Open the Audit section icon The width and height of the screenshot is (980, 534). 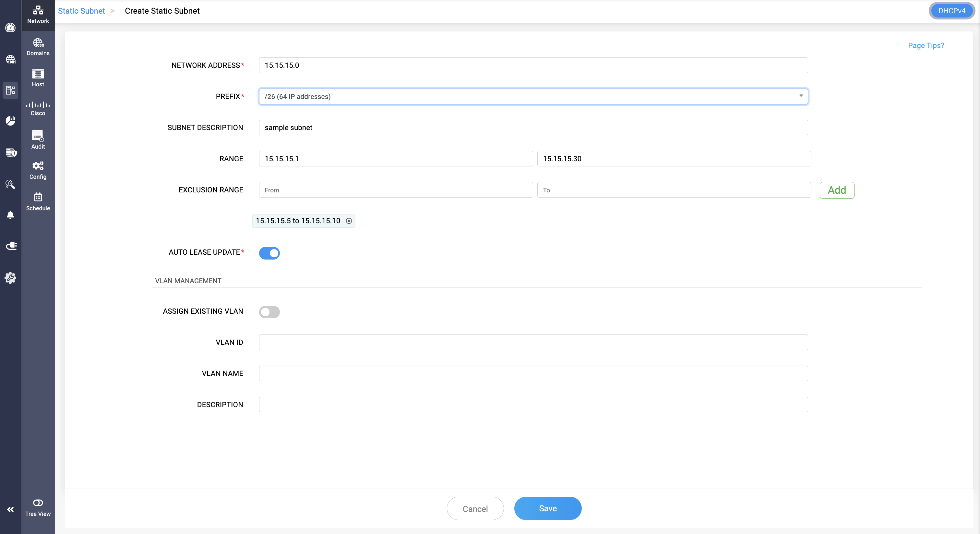38,139
